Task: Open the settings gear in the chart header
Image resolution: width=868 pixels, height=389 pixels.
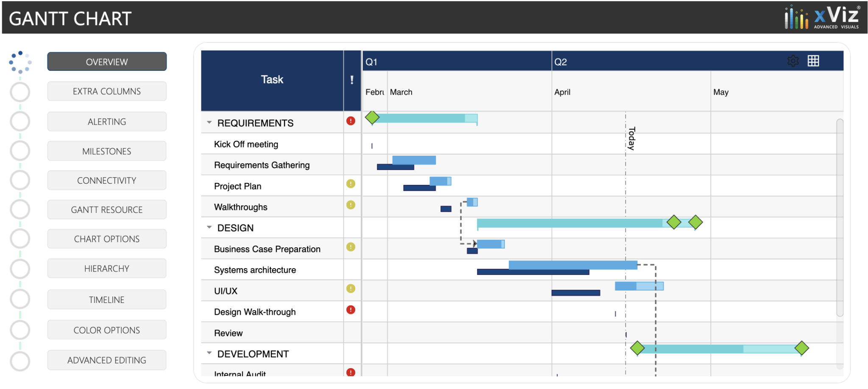Action: [x=792, y=61]
